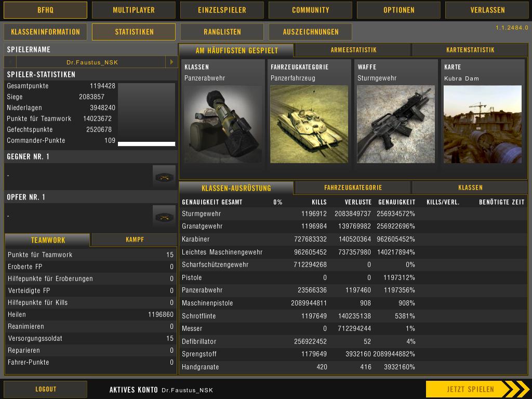Show the Fahrzeugkategorie statistics tab
This screenshot has height=399, width=532.
tap(353, 188)
